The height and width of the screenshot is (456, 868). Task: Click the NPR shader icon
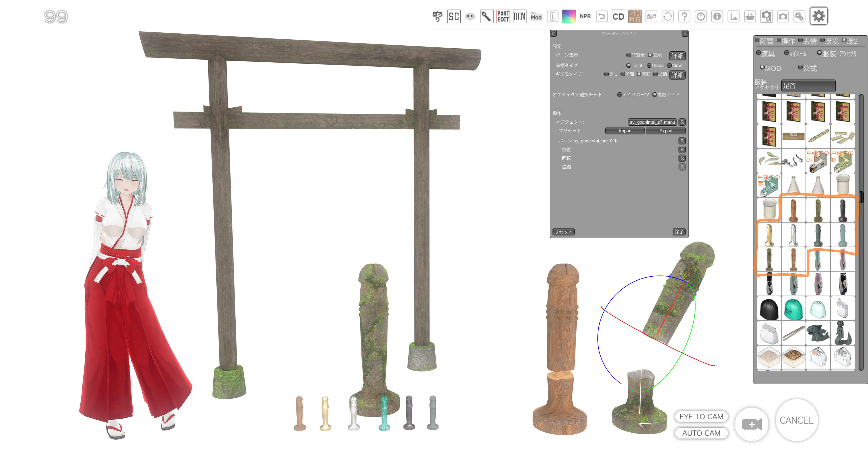click(585, 16)
